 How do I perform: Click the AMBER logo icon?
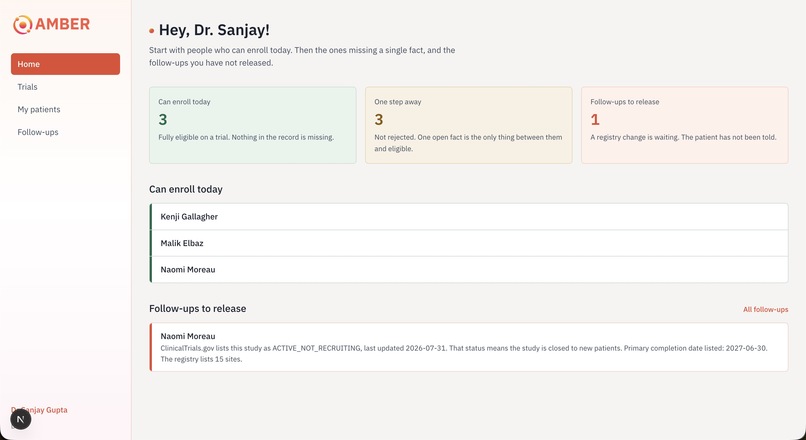click(22, 24)
